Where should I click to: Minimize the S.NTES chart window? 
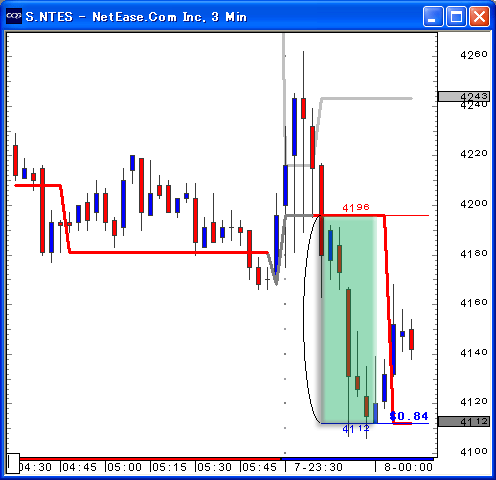tap(433, 16)
